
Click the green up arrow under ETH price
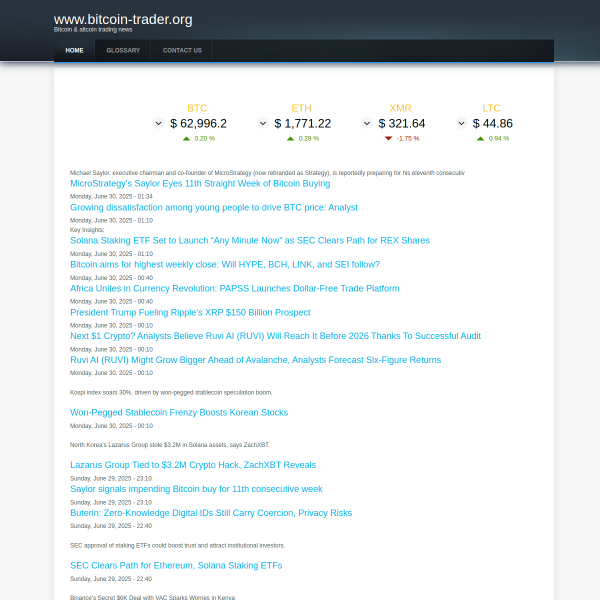point(290,139)
